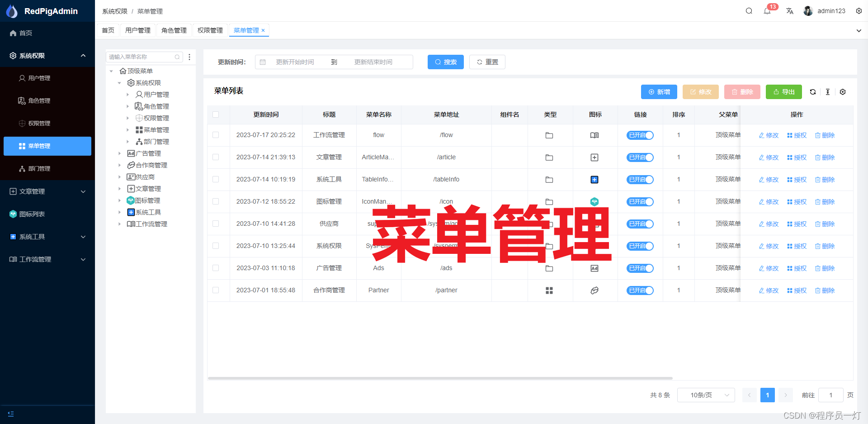Click the chevron at right end of tab bar
The width and height of the screenshot is (868, 424).
point(859,30)
